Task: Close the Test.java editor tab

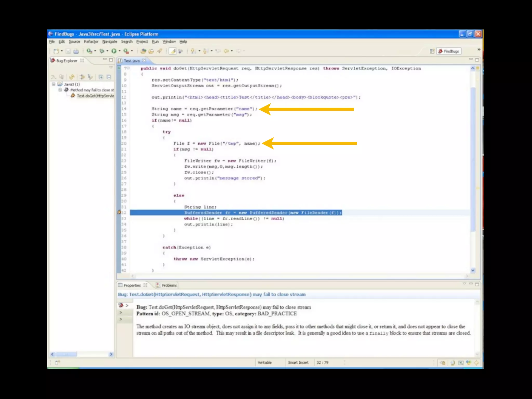Action: (x=144, y=61)
